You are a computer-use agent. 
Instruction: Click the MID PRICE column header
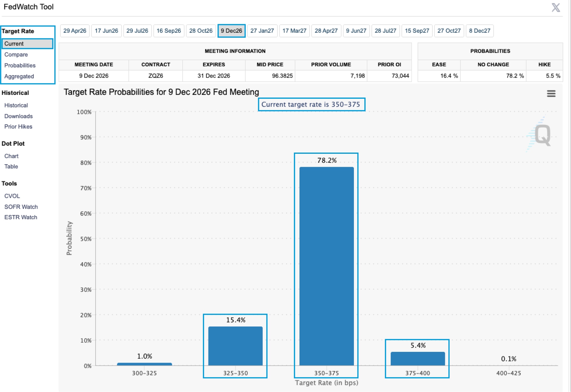[270, 65]
